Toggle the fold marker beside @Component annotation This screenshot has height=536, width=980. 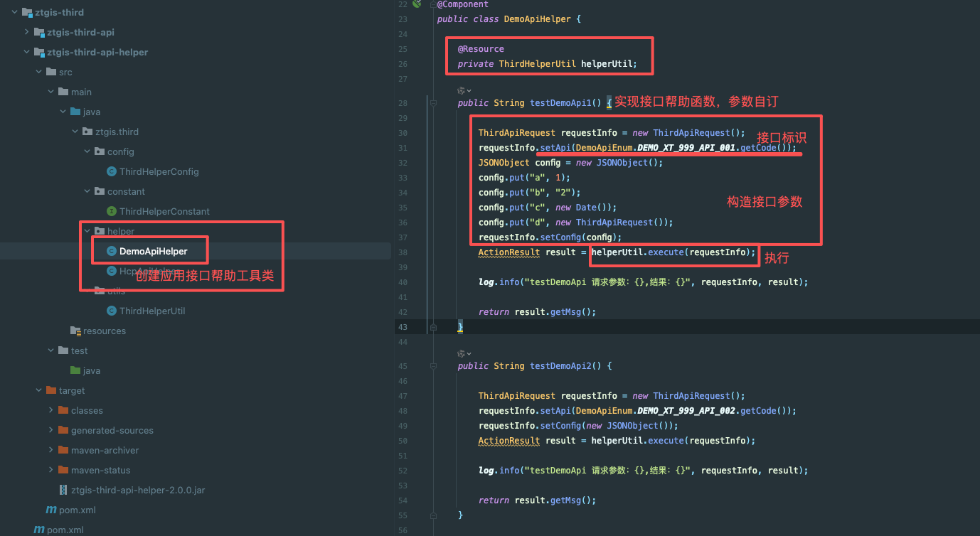click(x=432, y=4)
